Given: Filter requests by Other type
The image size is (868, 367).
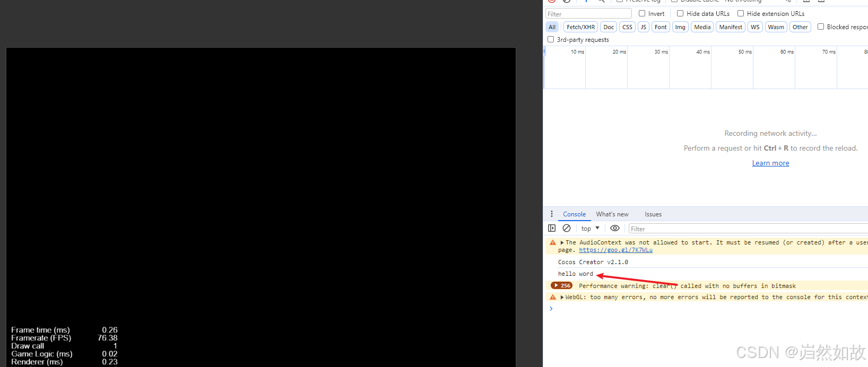Looking at the screenshot, I should 800,27.
